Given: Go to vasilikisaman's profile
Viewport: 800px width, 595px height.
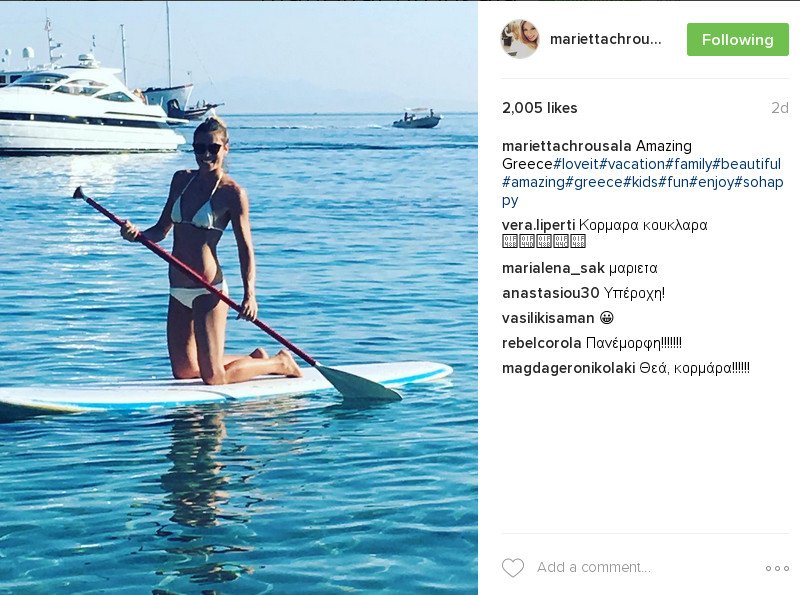Looking at the screenshot, I should pyautogui.click(x=548, y=318).
